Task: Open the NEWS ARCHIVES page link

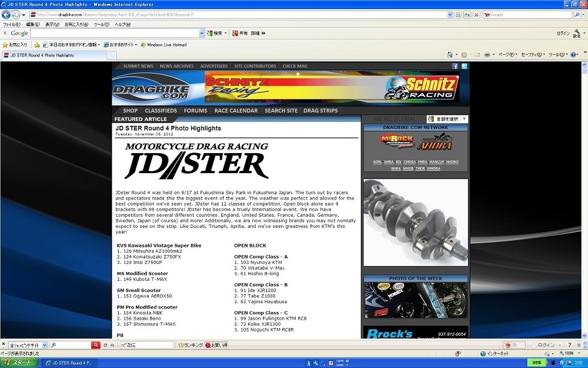Action: point(176,66)
